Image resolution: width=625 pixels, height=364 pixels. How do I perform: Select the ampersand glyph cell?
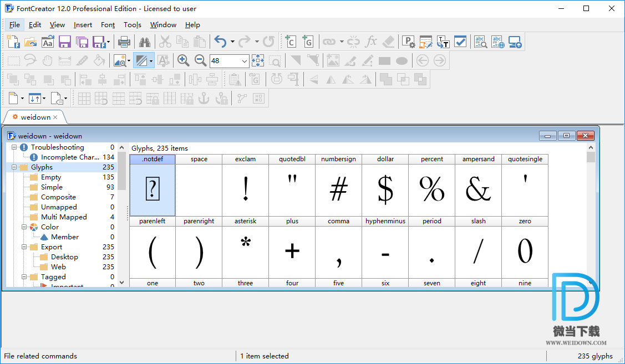pos(478,189)
